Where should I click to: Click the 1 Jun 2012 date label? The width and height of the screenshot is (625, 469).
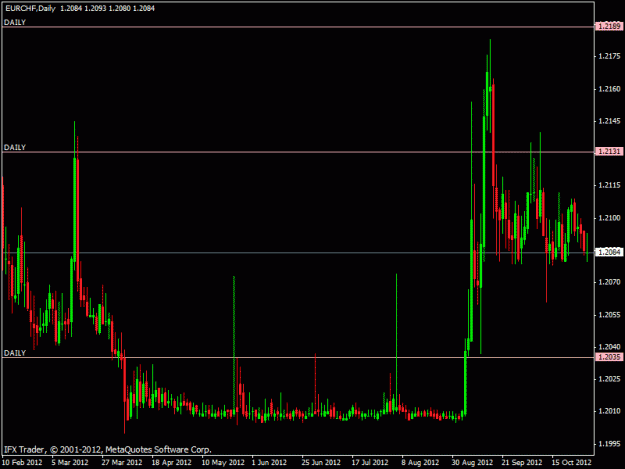269,462
